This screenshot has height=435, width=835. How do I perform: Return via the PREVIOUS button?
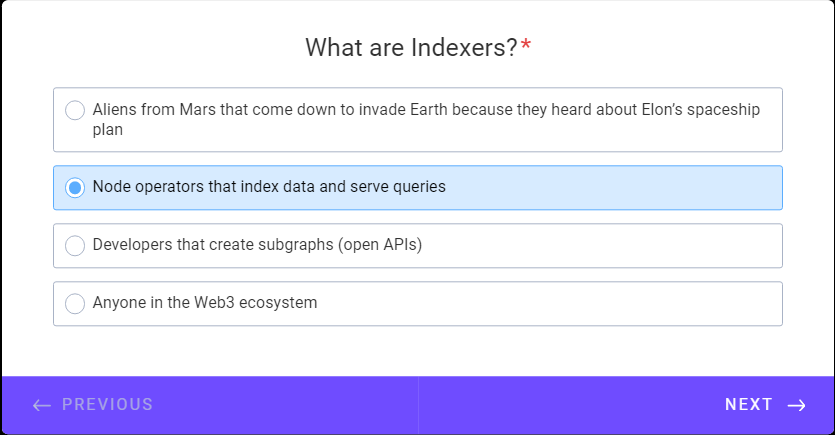click(x=210, y=405)
